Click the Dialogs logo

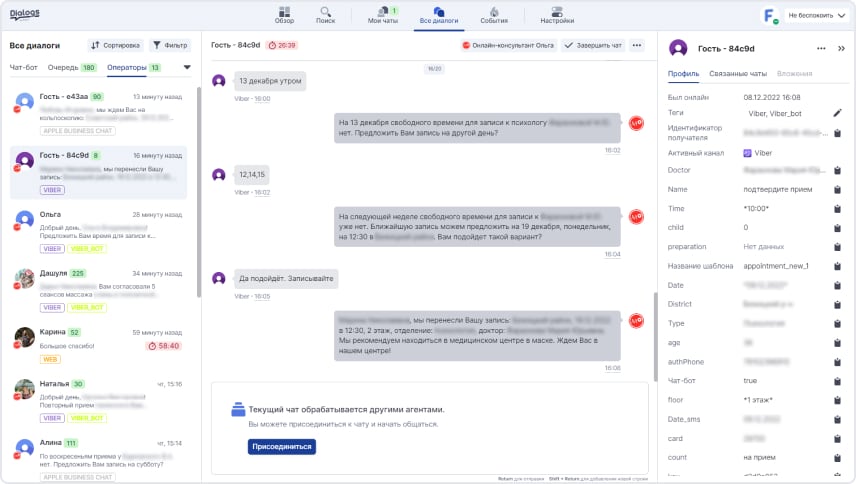click(x=25, y=14)
